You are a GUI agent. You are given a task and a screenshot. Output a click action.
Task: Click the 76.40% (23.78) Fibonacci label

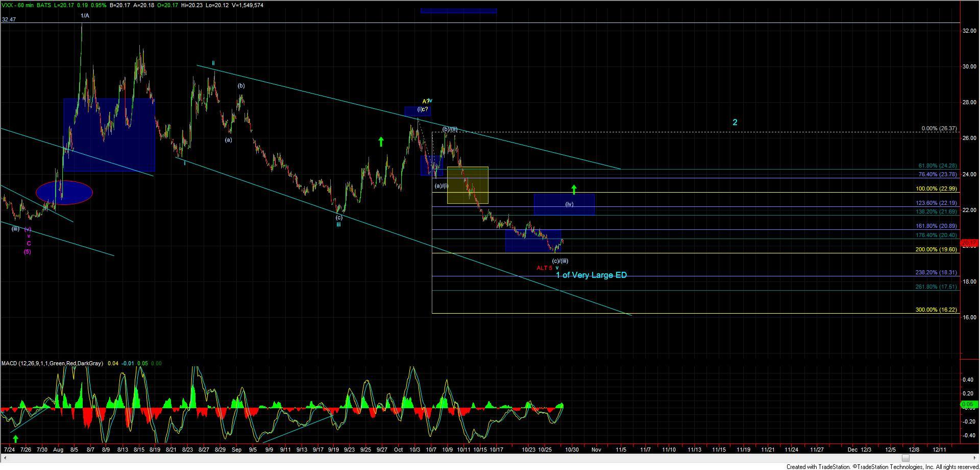[x=937, y=174]
